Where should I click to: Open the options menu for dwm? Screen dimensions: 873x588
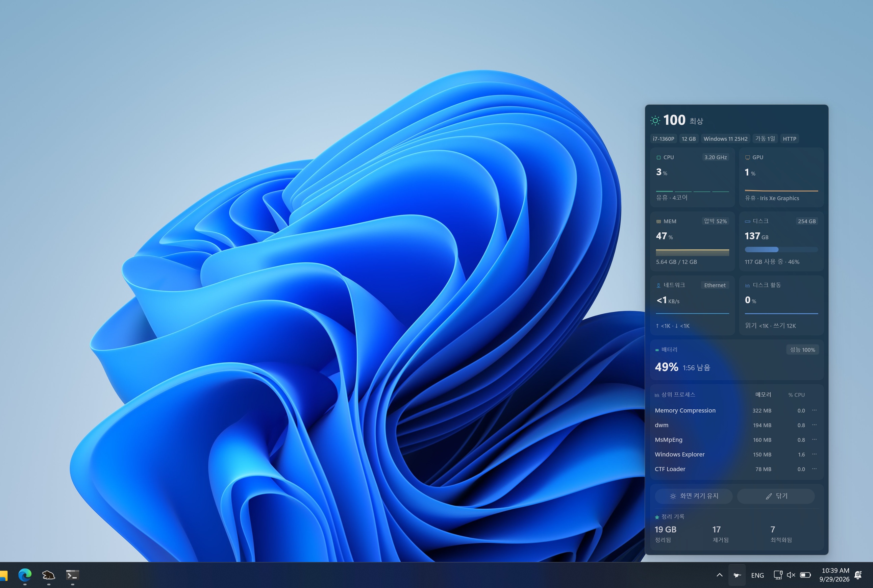[x=815, y=425]
